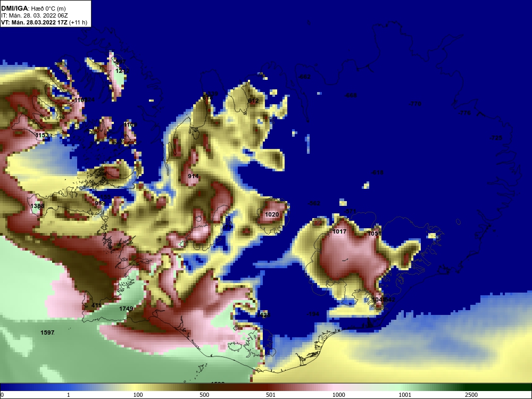This screenshot has height=399, width=532.
Task: Click the legend tick label 100
Action: 138,395
